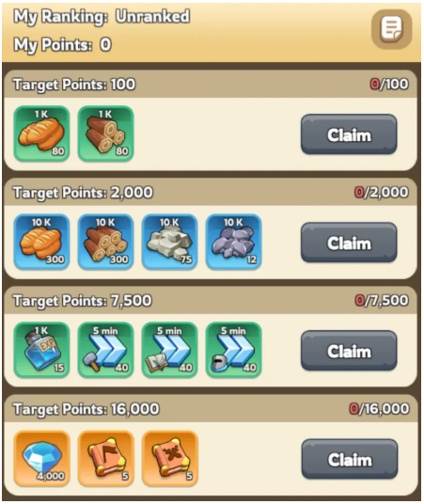Tap the 10K iron ore reward icon
The width and height of the screenshot is (424, 504).
(x=234, y=242)
